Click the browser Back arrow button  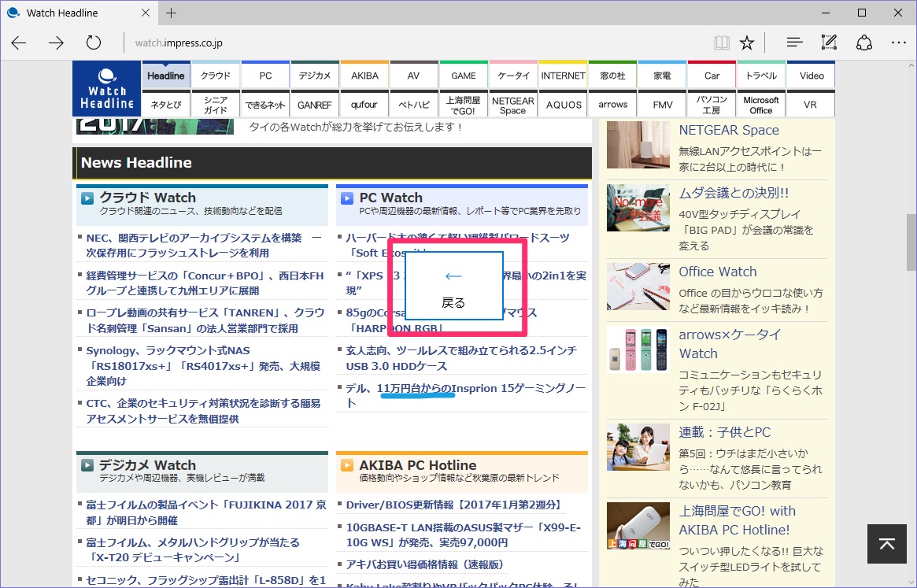pyautogui.click(x=19, y=43)
